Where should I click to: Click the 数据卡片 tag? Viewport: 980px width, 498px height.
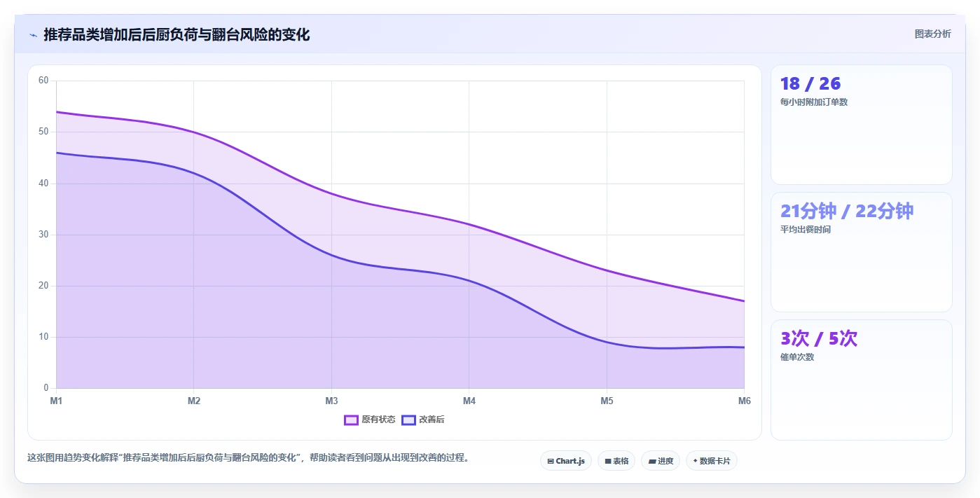click(712, 461)
